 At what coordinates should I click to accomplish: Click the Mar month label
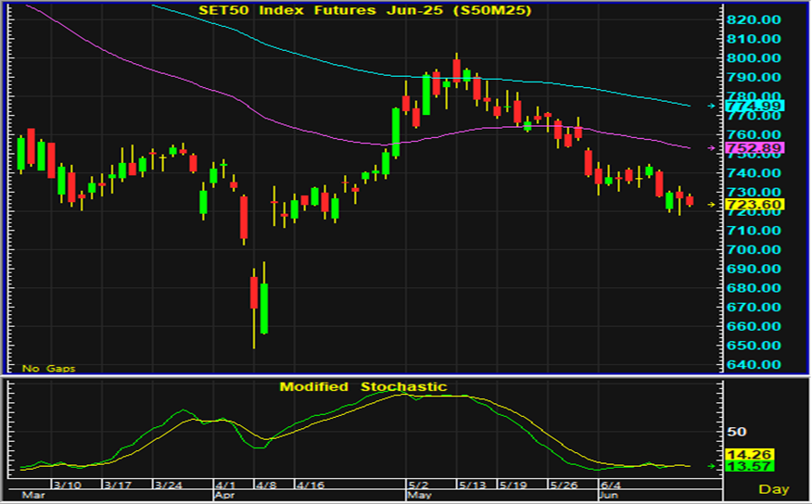click(33, 496)
